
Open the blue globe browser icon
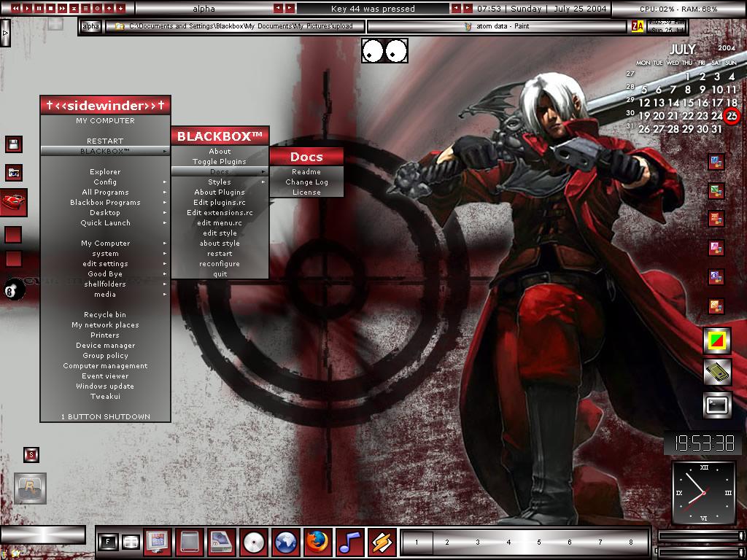click(286, 542)
